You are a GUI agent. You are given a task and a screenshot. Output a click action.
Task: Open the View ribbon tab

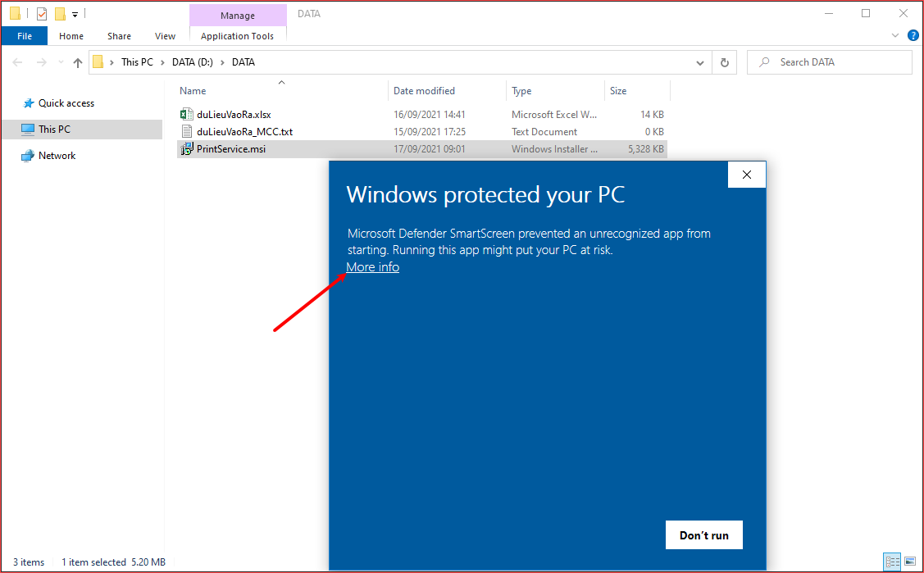(x=165, y=36)
